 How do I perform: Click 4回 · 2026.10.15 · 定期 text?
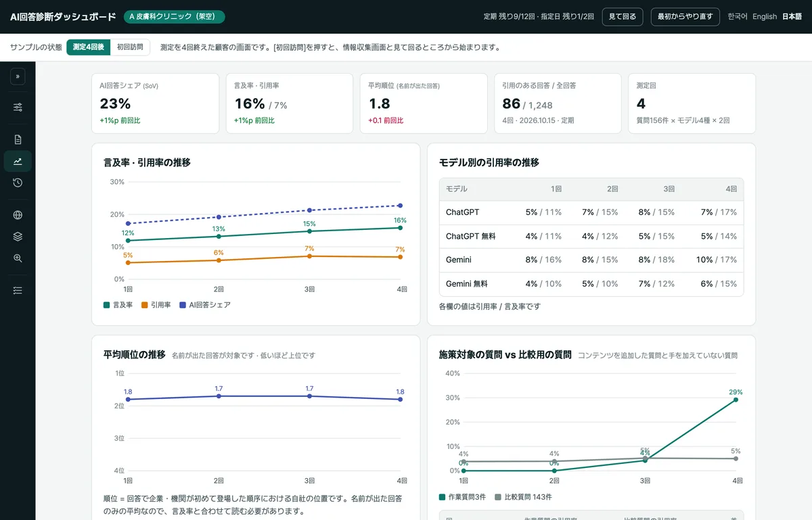click(x=538, y=120)
